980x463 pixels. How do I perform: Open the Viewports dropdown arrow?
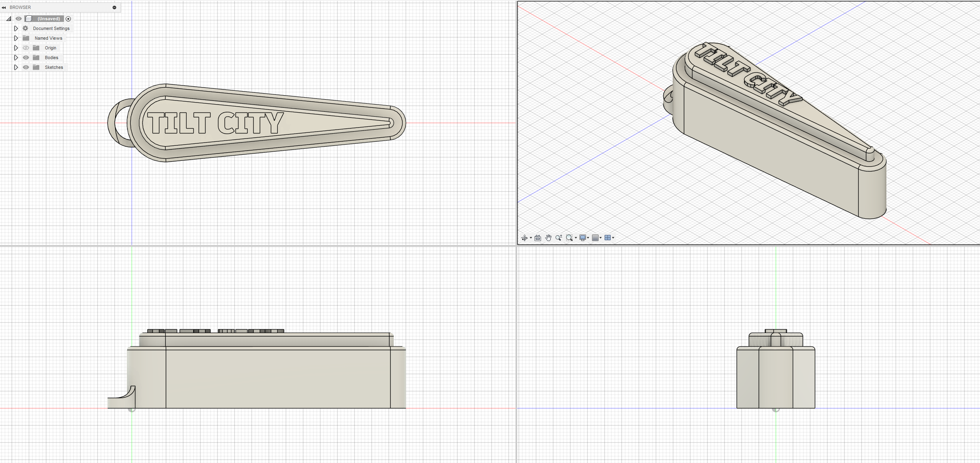tap(613, 238)
